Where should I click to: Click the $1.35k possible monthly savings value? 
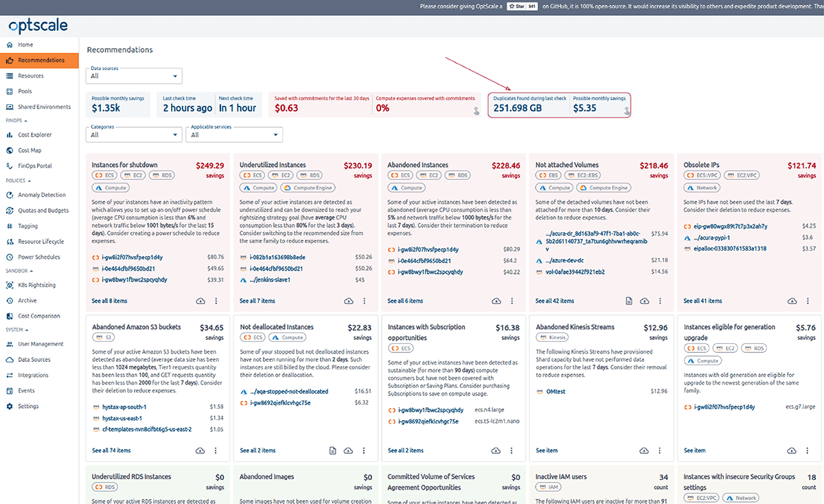(106, 108)
